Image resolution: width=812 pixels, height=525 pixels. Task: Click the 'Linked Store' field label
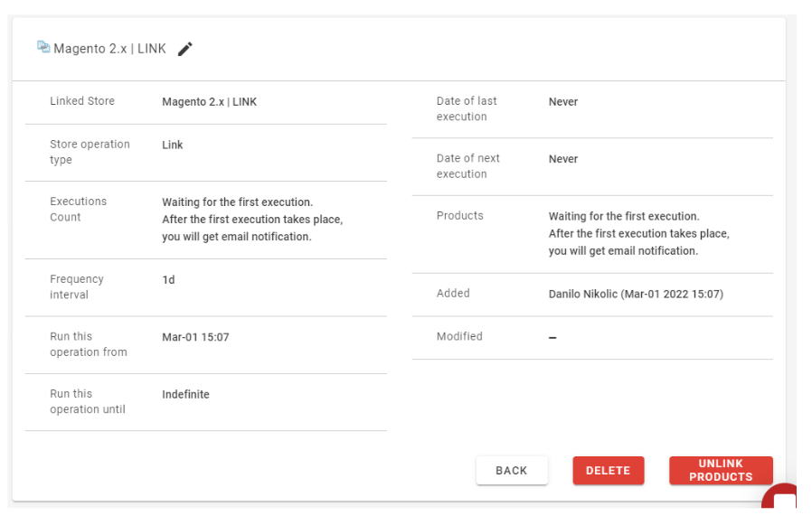(82, 101)
